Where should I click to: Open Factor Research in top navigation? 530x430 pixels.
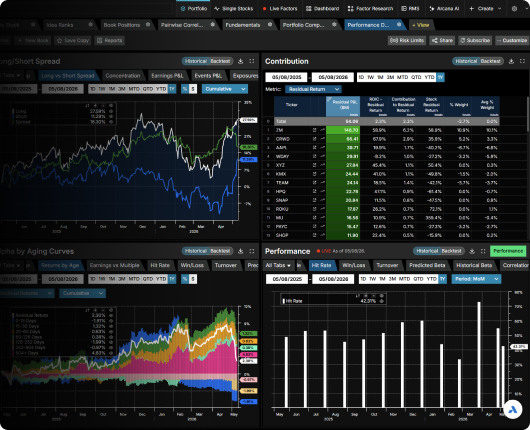(370, 9)
